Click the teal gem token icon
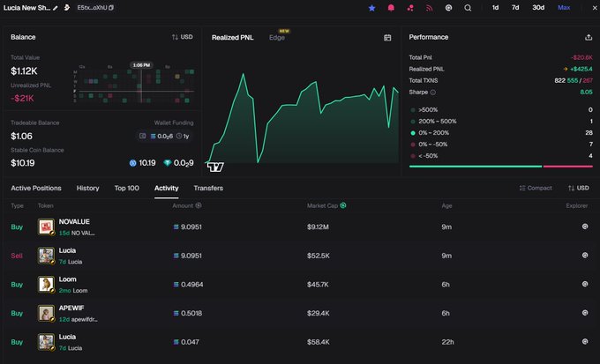Screen dimensions: 600x364 [168, 163]
